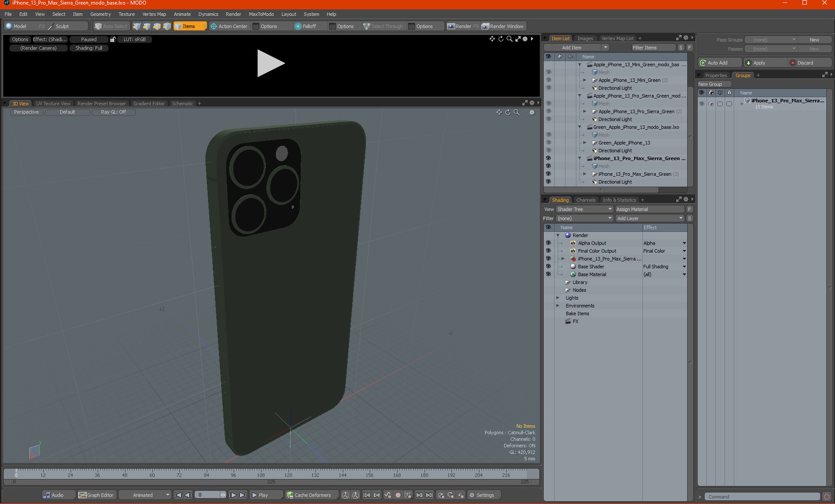This screenshot has width=835, height=504.
Task: Start the render preview with the large play arrow
Action: [271, 63]
